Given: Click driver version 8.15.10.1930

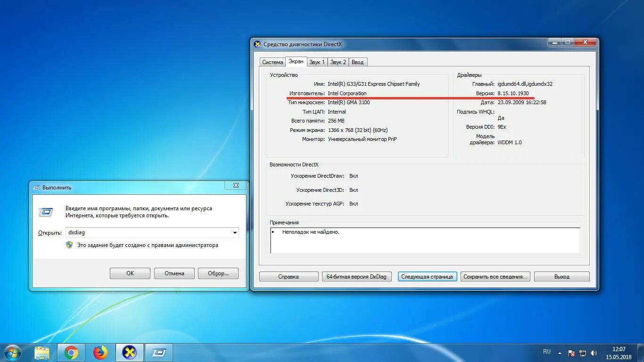Looking at the screenshot, I should click(513, 93).
